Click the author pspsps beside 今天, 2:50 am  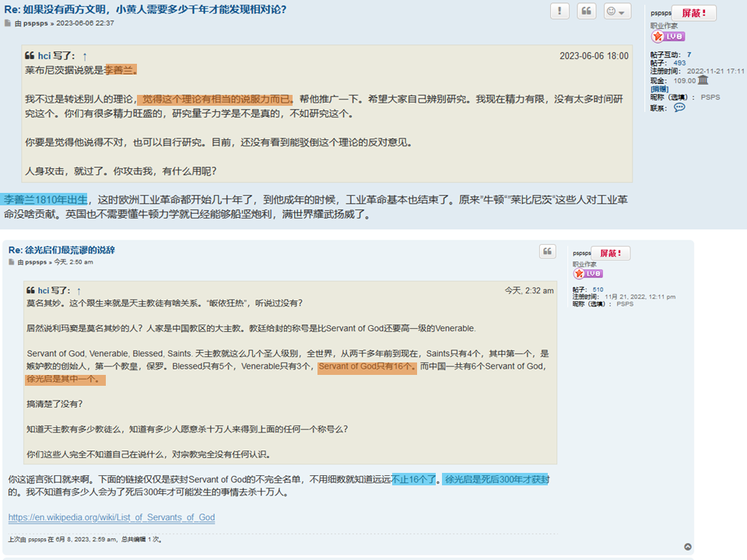pos(36,262)
